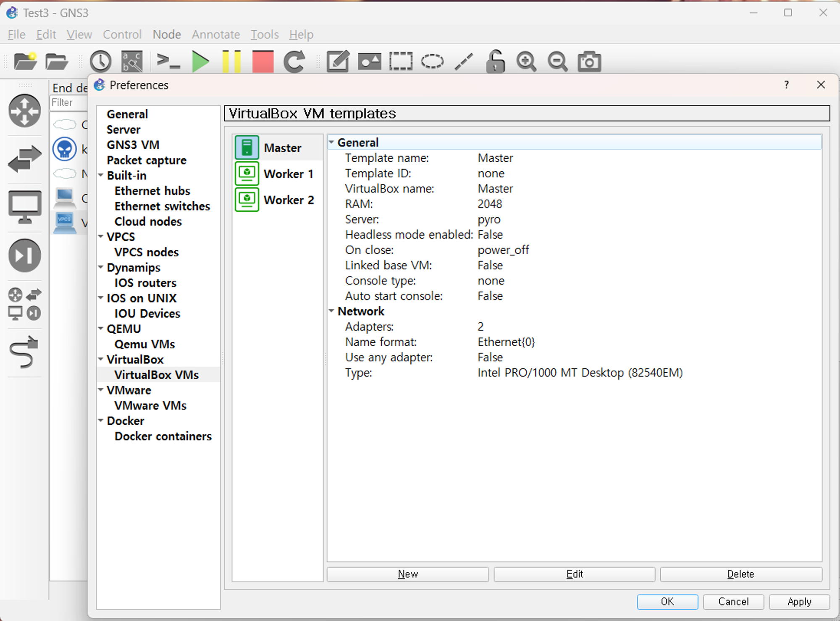Open the Packet capture preferences page
This screenshot has width=840, height=621.
pyautogui.click(x=147, y=161)
